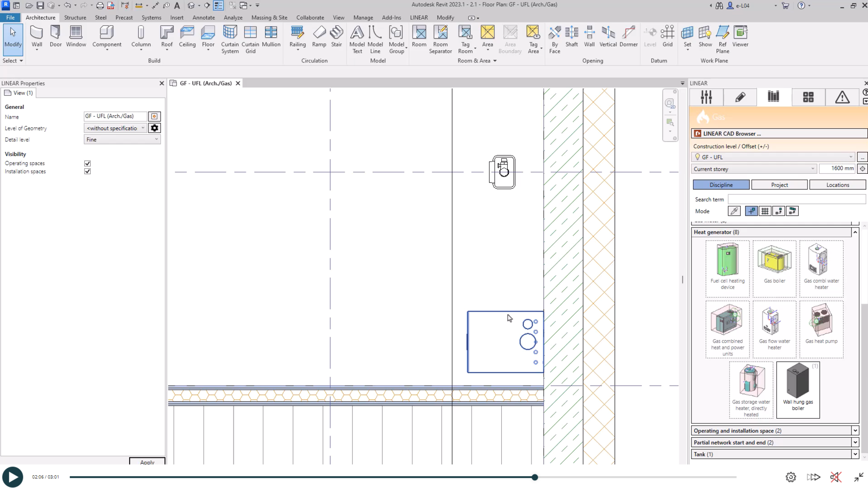Click the Room Separator tool
Image resolution: width=868 pixels, height=488 pixels.
pyautogui.click(x=440, y=39)
